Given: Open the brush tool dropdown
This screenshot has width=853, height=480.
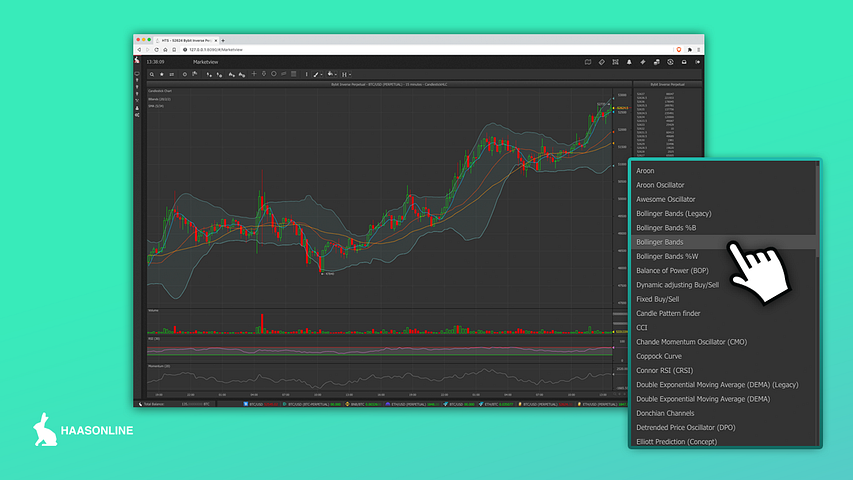Looking at the screenshot, I should pos(318,75).
